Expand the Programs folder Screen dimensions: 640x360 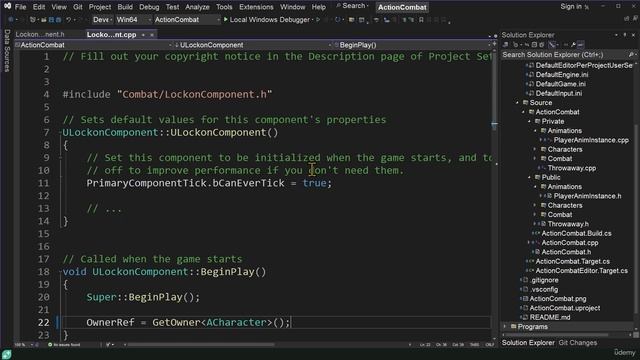coord(505,327)
